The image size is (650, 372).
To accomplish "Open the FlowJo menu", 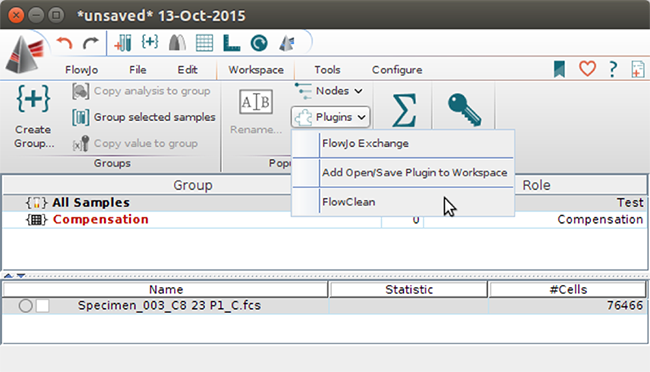I will pos(81,70).
